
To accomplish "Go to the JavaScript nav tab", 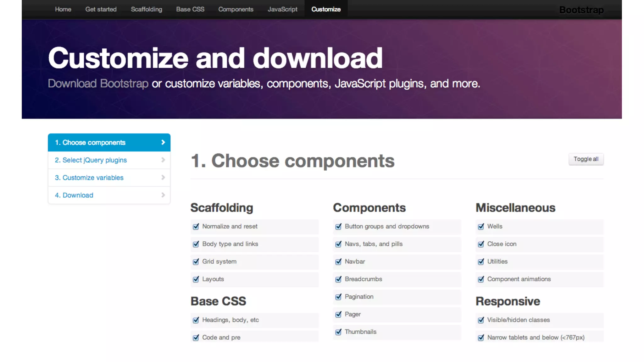I will (282, 9).
